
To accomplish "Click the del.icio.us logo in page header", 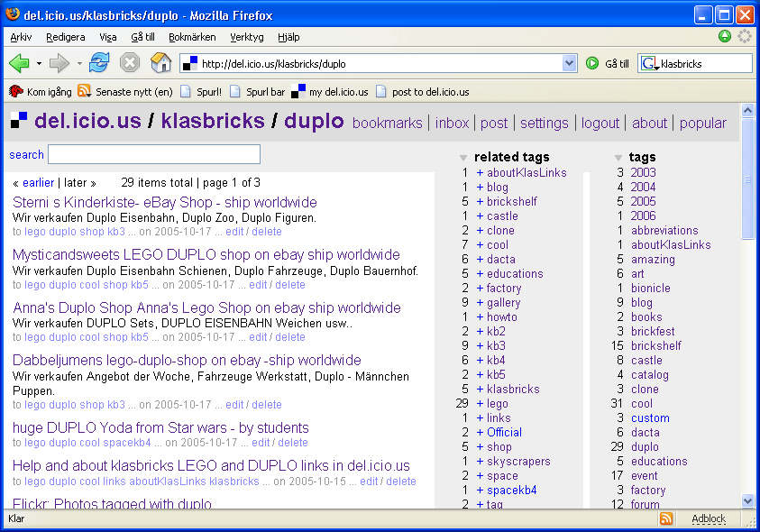I will point(19,120).
